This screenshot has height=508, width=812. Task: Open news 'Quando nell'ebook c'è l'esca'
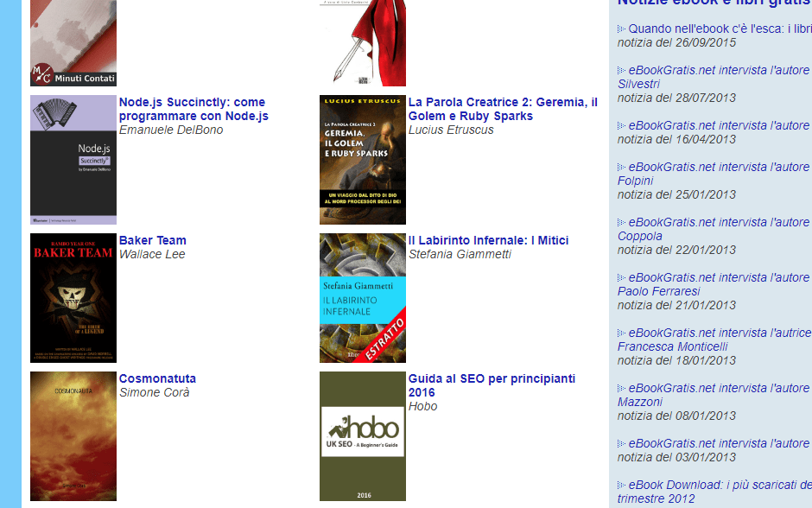720,29
